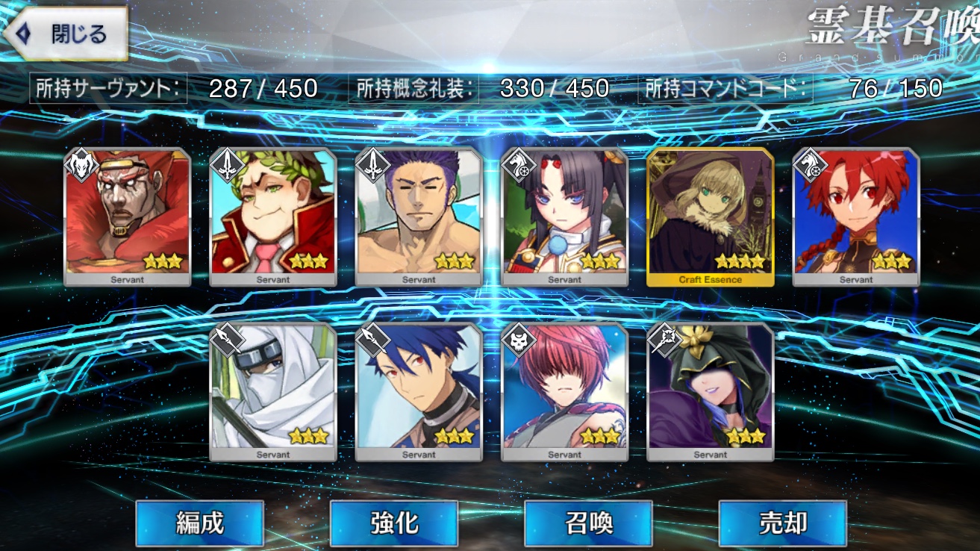Click the Berserker class icon on first card
This screenshot has height=551, width=980.
pyautogui.click(x=81, y=164)
